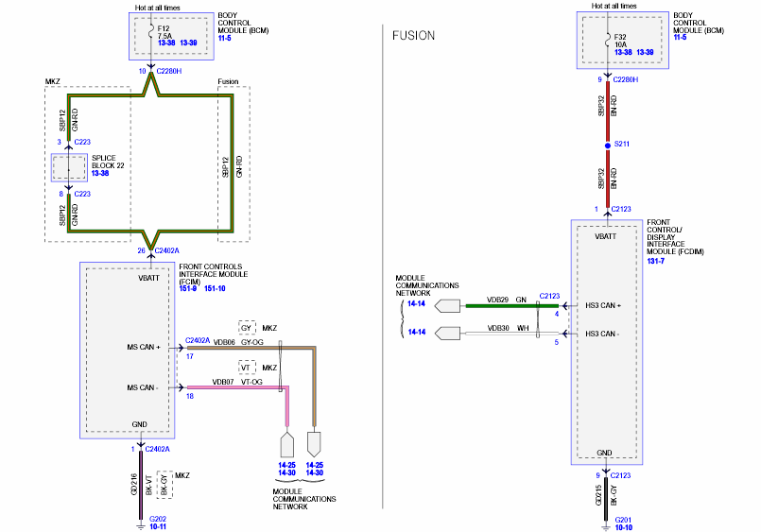Click the off-page connector on the green VDB29 wire

(447, 306)
